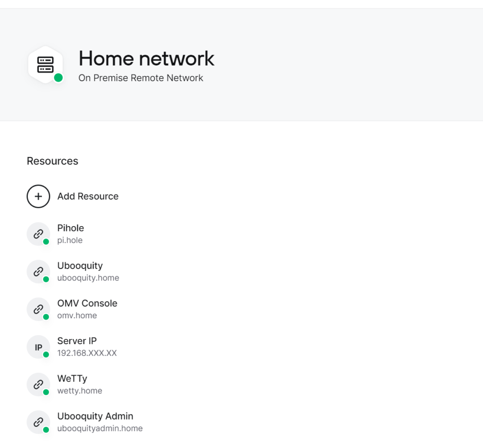Click the Ubooquity link icon
The image size is (483, 448).
[38, 271]
